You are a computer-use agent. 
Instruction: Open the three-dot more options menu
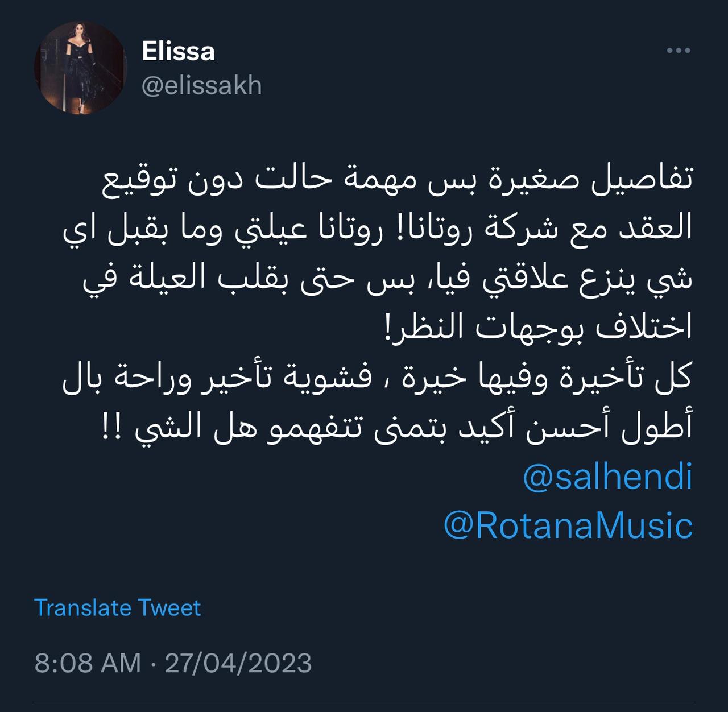678,51
